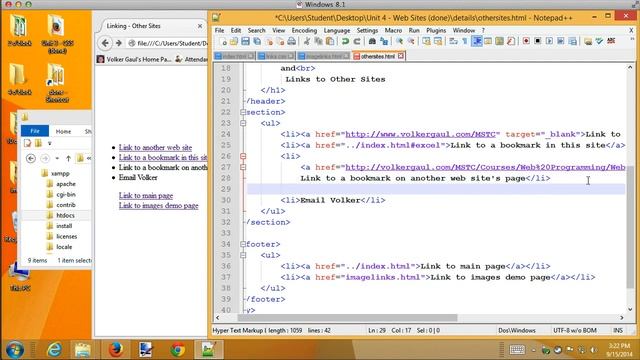This screenshot has width=640, height=360.
Task: Click the Stop Recording macro icon
Action: coord(538,41)
